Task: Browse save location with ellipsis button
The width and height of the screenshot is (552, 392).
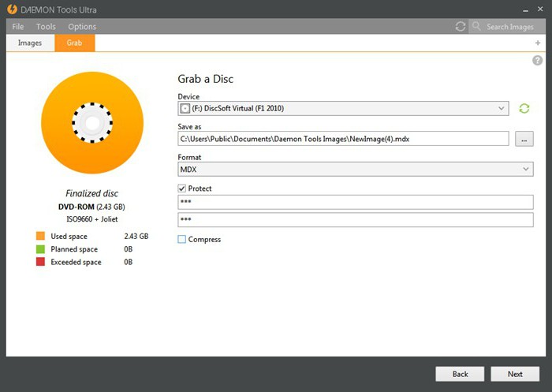Action: pos(524,139)
